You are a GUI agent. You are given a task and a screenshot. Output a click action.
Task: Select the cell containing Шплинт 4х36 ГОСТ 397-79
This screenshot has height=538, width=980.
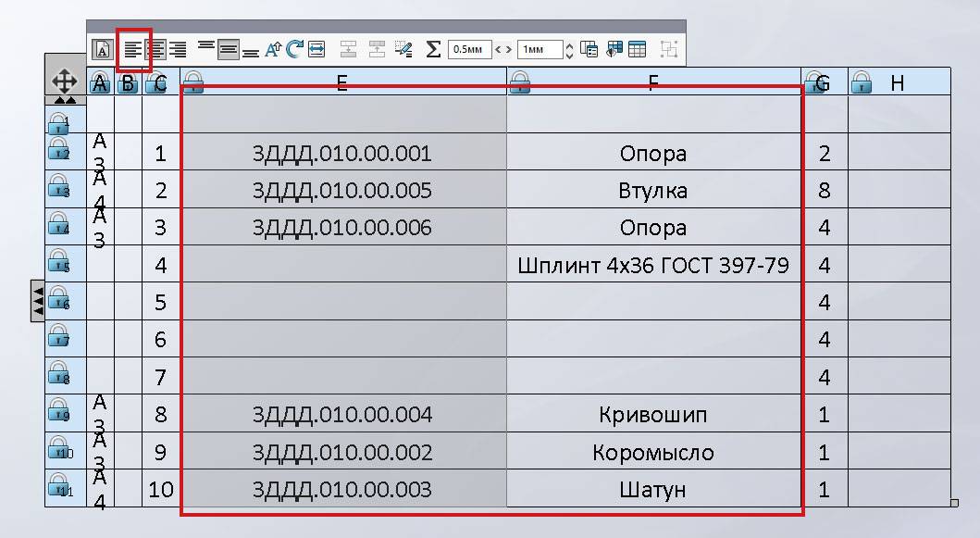click(x=653, y=266)
